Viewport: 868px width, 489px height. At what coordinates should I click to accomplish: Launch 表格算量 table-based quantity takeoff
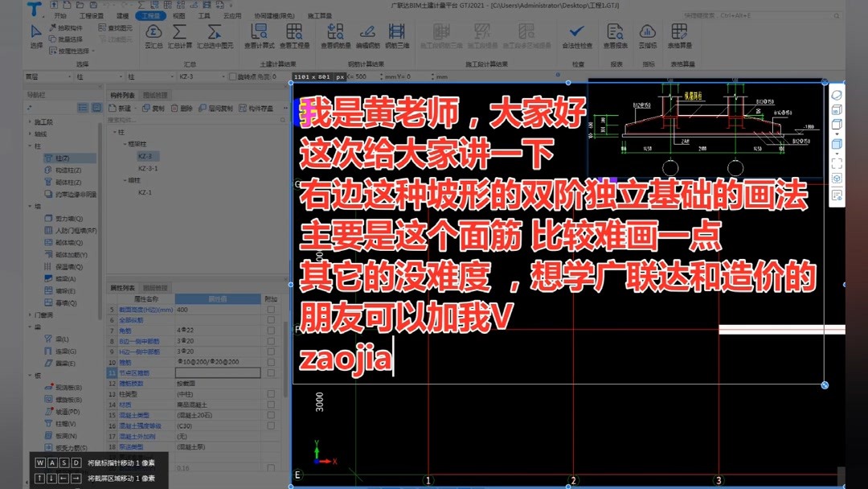pyautogui.click(x=679, y=36)
